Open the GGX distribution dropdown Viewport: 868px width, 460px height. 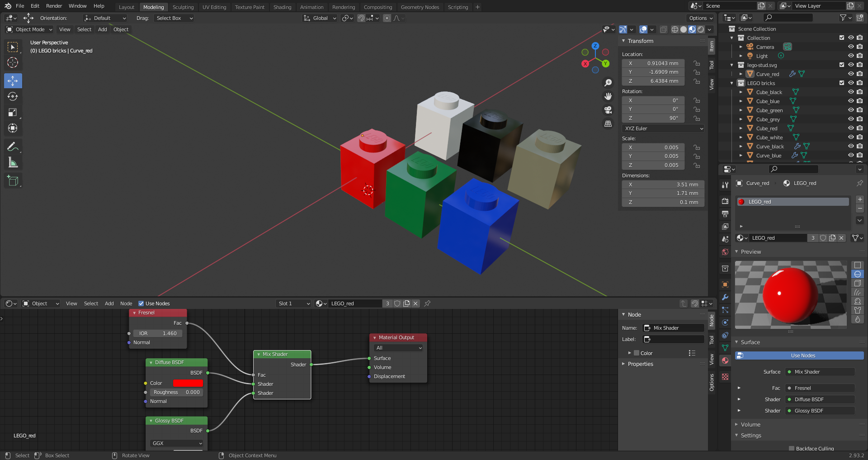click(177, 443)
